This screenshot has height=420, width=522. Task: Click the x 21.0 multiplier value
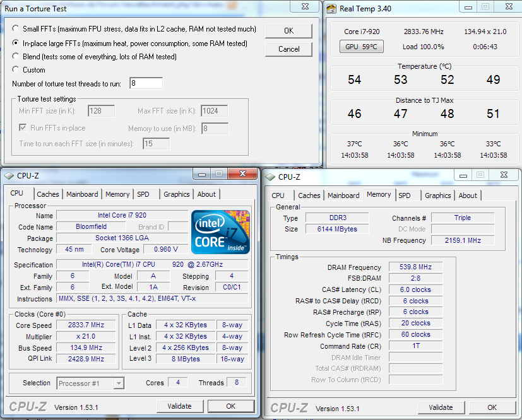[86, 336]
